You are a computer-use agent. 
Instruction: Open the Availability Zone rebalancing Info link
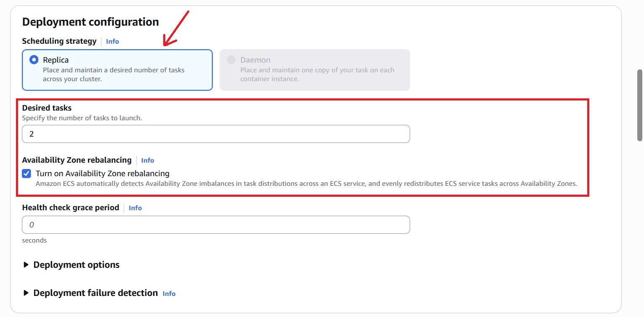(x=147, y=160)
